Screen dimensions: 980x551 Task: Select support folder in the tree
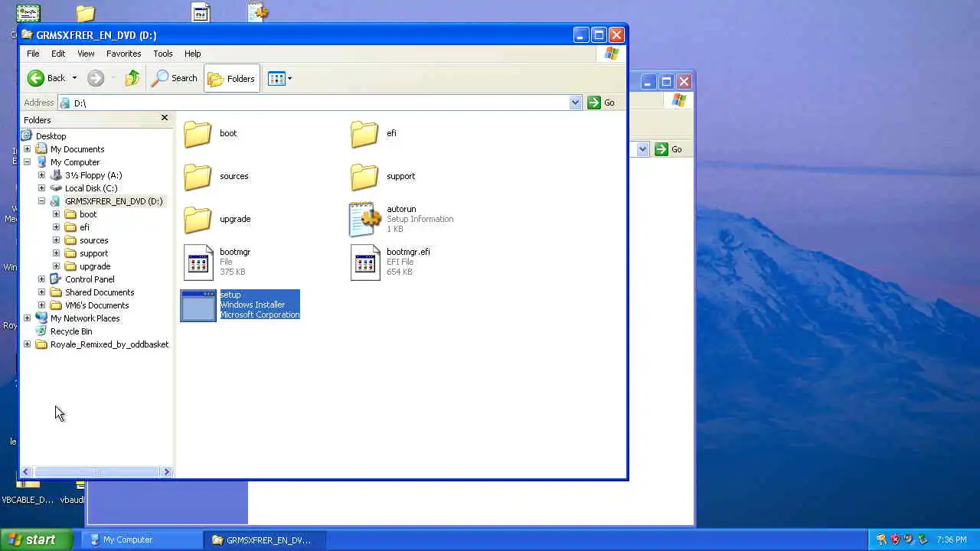point(93,253)
